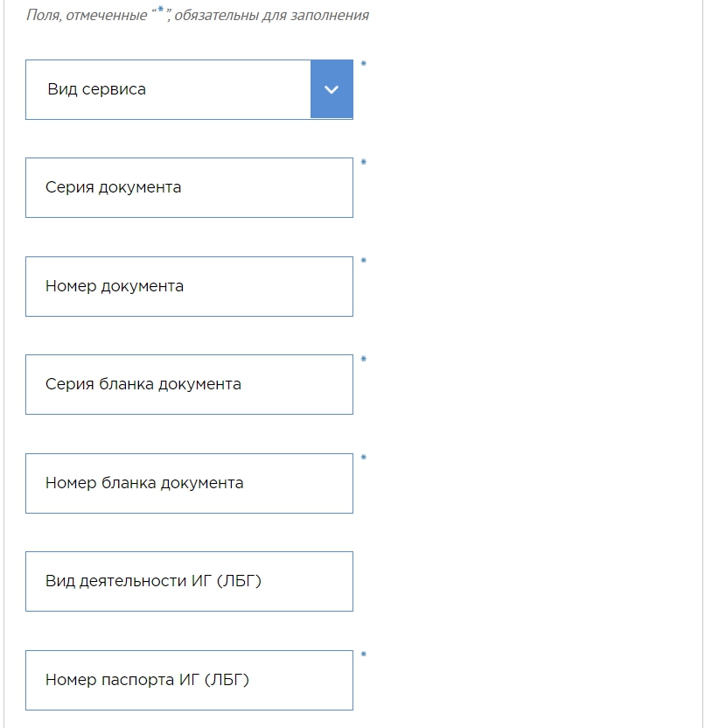Click the Вид деятельности ИГ (ЛБГ) field
The width and height of the screenshot is (705, 728).
coord(189,581)
